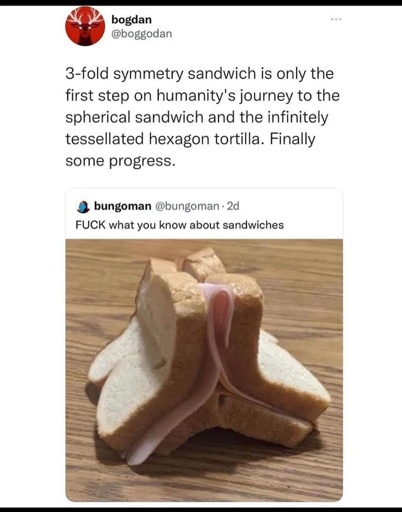Click the word 'tessellated' in the tweet

pos(104,139)
